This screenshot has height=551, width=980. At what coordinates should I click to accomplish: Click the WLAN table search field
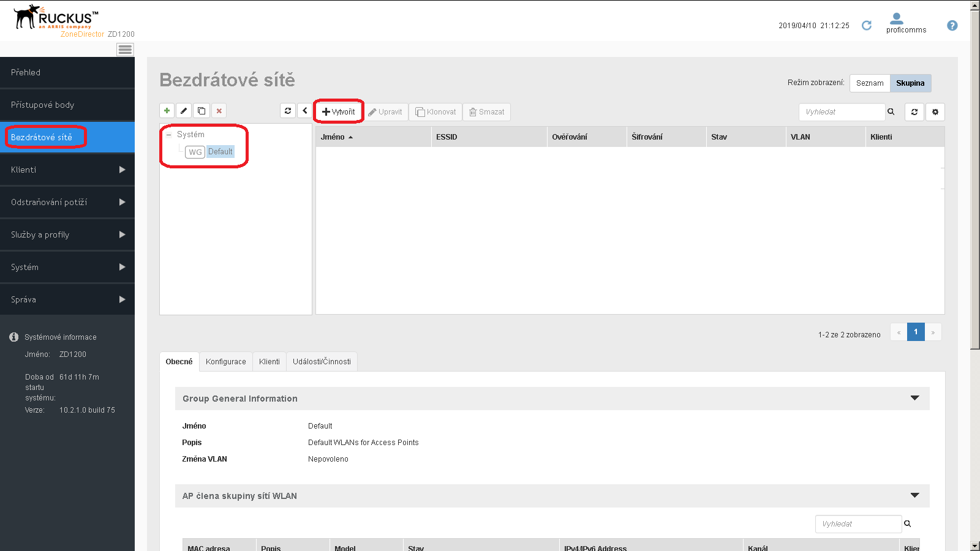point(842,112)
